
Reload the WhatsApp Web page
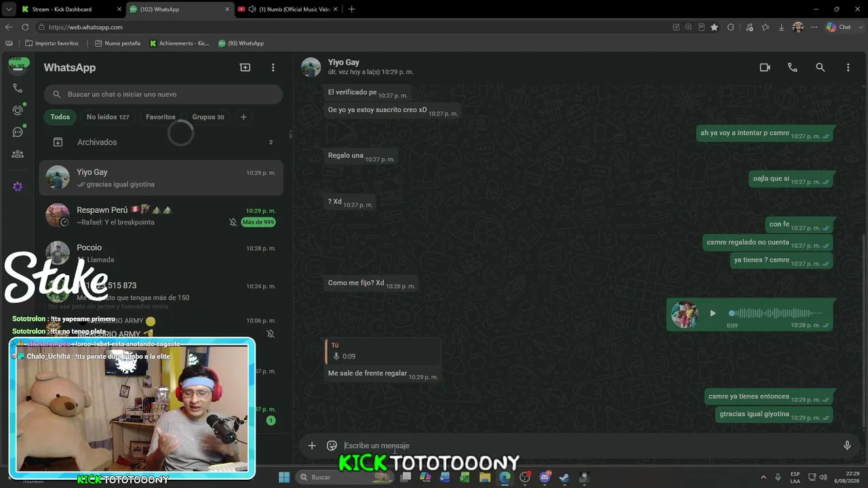click(25, 27)
